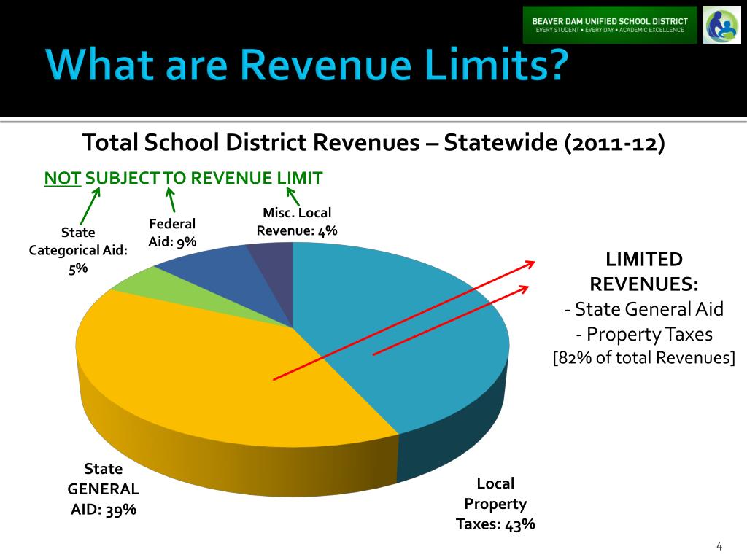Click the 'Local Property Taxes: 43%' label
This screenshot has height=560, width=747.
click(495, 504)
